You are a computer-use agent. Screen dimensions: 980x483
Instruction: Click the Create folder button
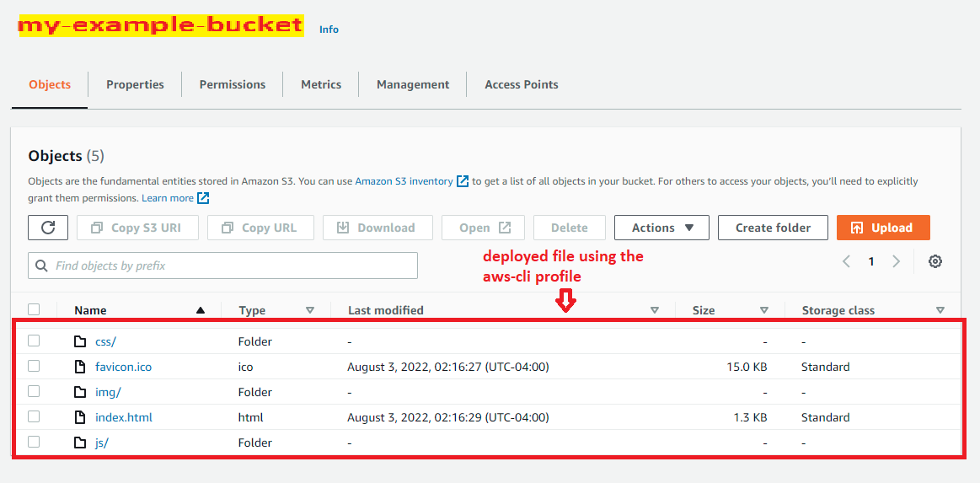pyautogui.click(x=773, y=228)
